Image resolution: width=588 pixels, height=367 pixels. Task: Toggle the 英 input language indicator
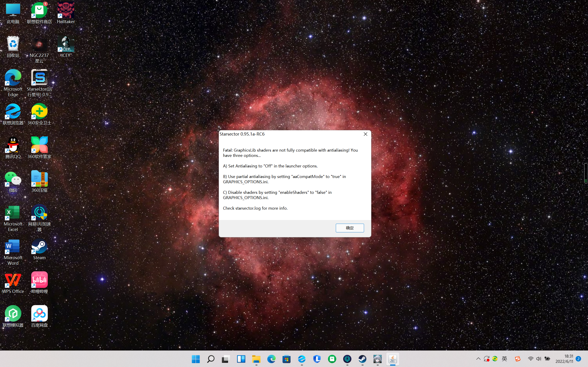[x=504, y=359]
